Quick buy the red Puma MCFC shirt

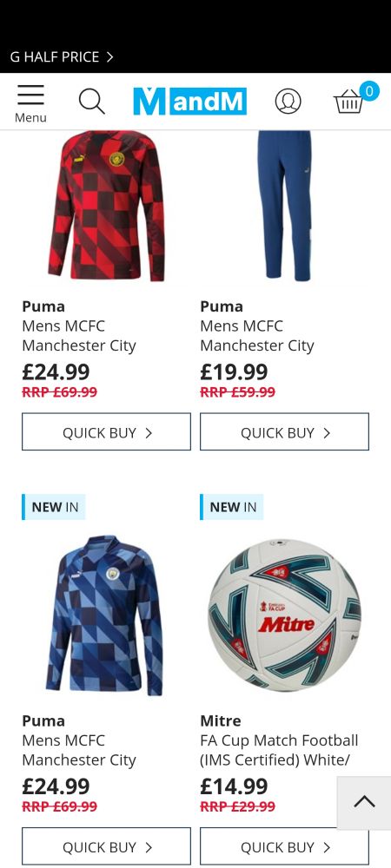(x=106, y=431)
